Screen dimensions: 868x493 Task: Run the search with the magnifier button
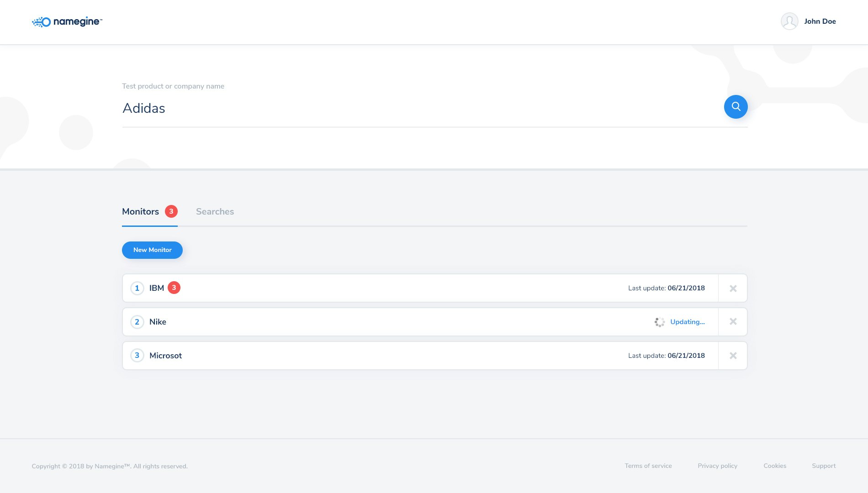(x=736, y=107)
